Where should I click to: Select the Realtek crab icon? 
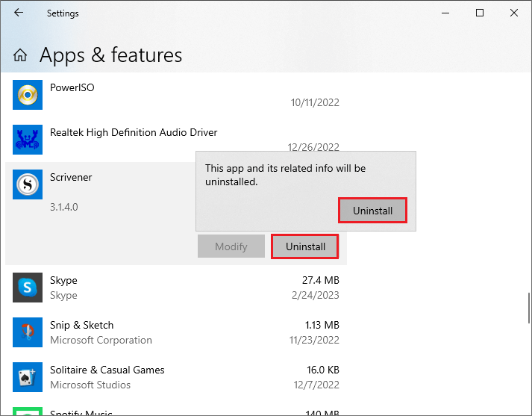[28, 140]
